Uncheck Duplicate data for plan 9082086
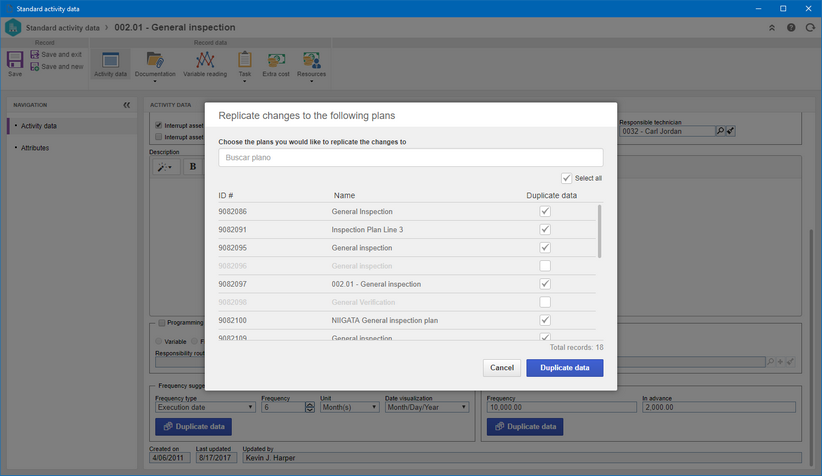This screenshot has width=822, height=476. click(545, 211)
